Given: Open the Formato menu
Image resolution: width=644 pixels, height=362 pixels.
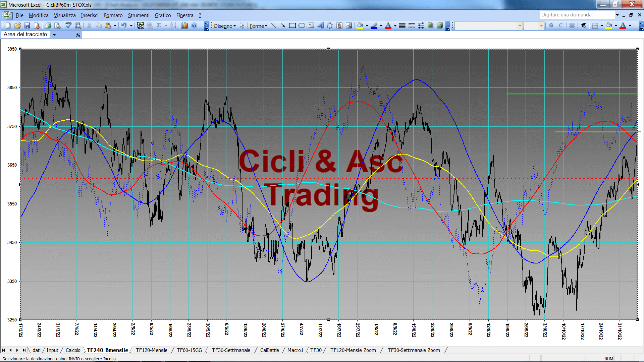Looking at the screenshot, I should click(113, 15).
